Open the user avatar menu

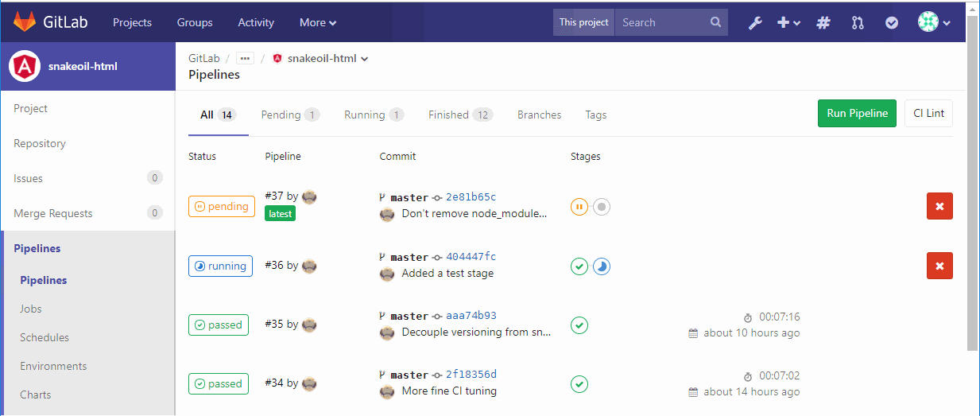tap(934, 22)
